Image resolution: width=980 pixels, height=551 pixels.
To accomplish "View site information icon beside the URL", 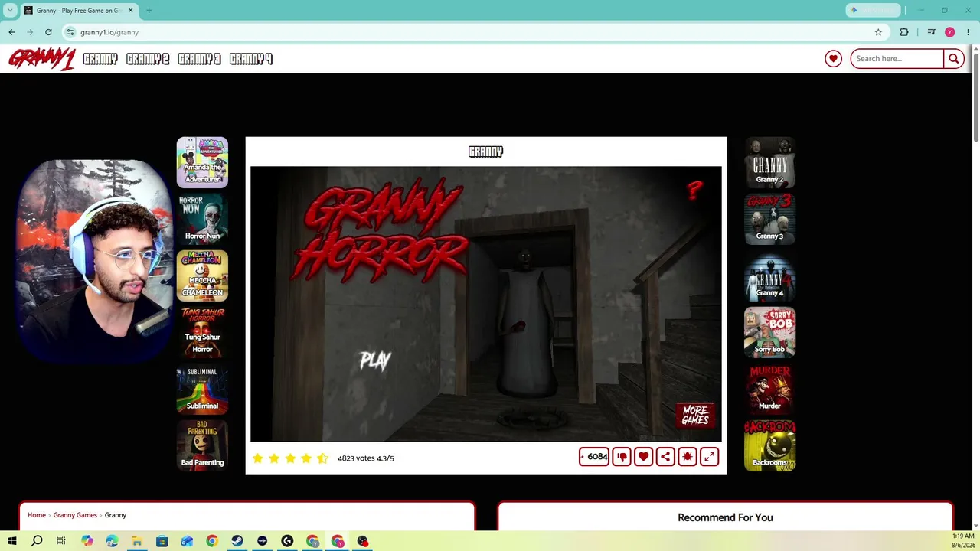I will point(70,32).
